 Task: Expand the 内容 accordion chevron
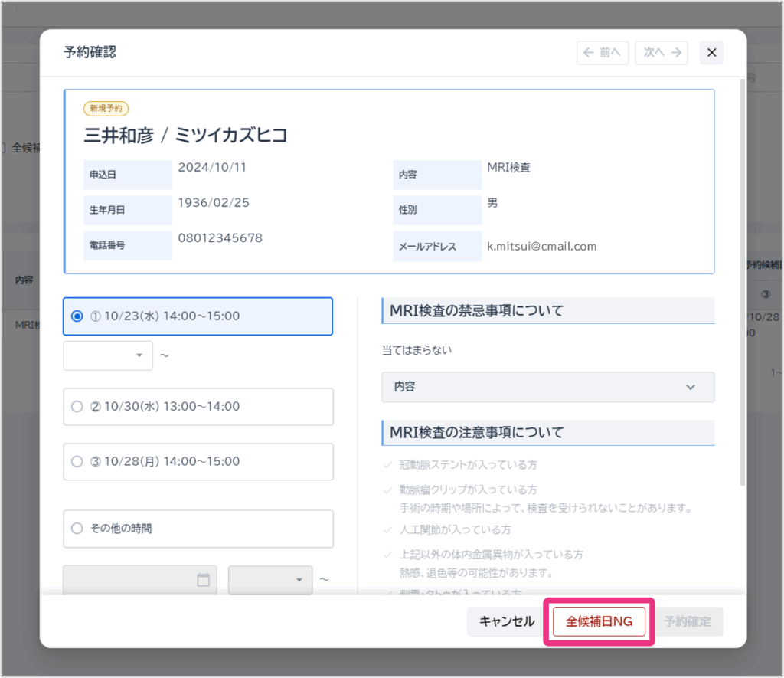coord(690,388)
